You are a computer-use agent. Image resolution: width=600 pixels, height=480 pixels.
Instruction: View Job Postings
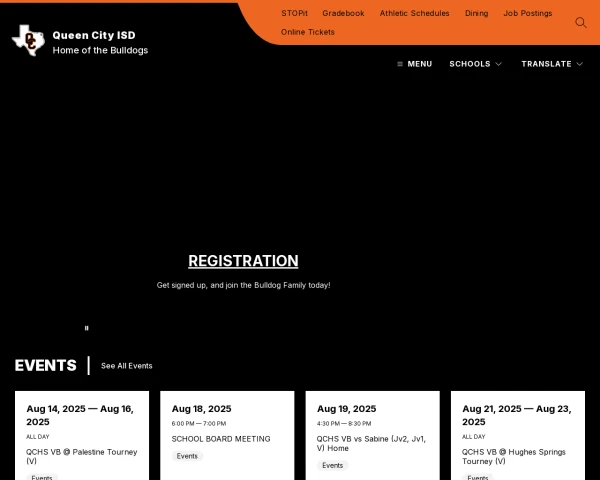[528, 13]
